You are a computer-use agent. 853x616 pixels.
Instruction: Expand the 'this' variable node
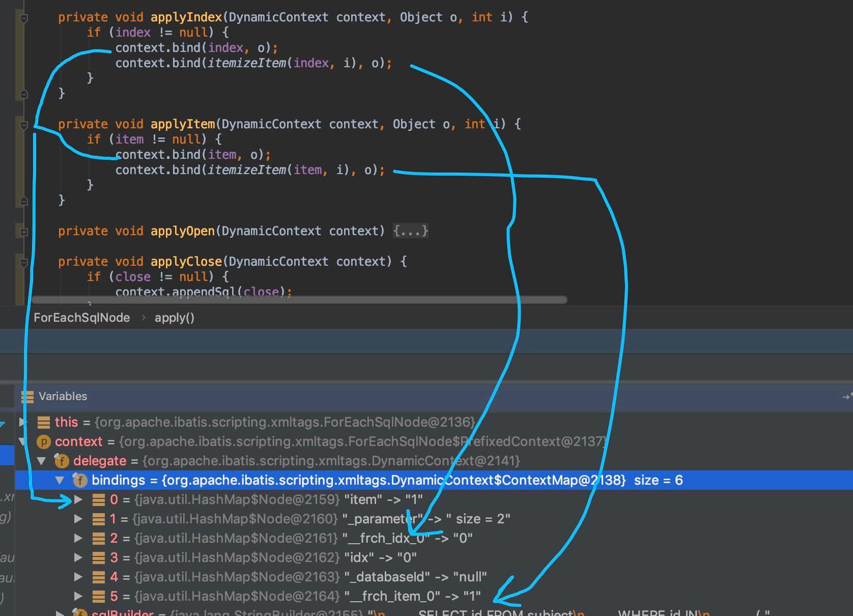tap(22, 422)
